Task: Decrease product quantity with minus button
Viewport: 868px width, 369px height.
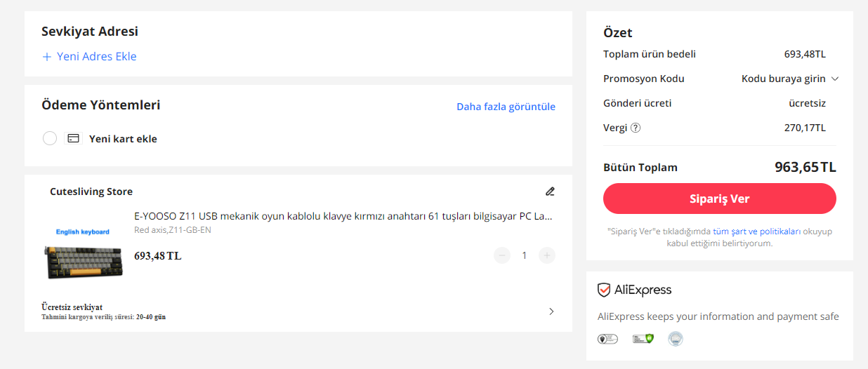Action: pos(502,255)
